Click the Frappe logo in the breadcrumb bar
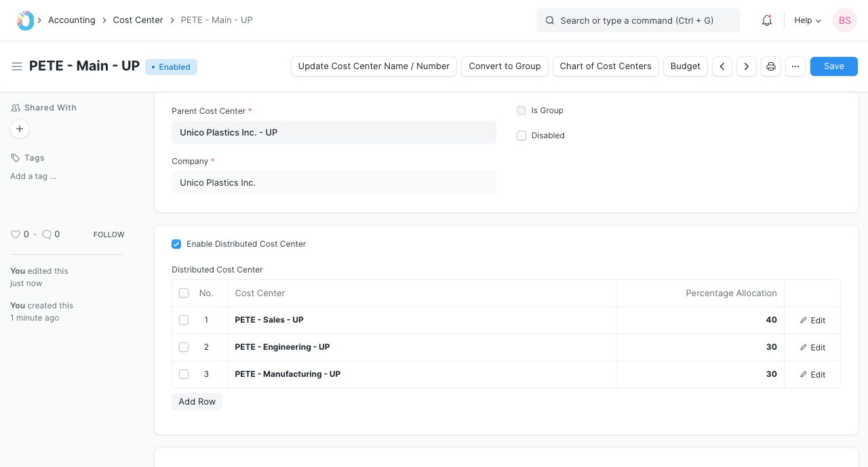Screen dimensions: 868x467 point(26,20)
